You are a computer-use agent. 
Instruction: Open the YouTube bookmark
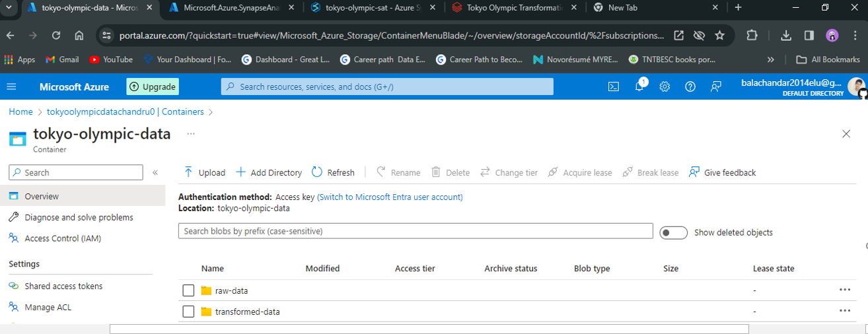tap(111, 59)
